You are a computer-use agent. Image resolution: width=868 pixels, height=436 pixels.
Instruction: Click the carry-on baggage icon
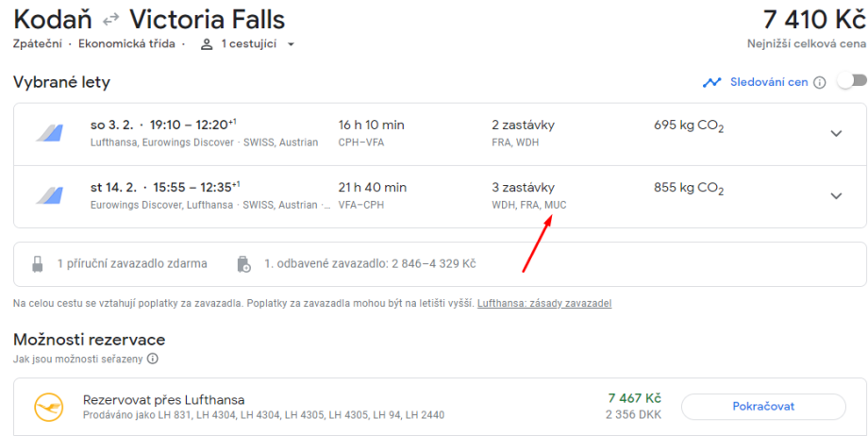[x=38, y=264]
